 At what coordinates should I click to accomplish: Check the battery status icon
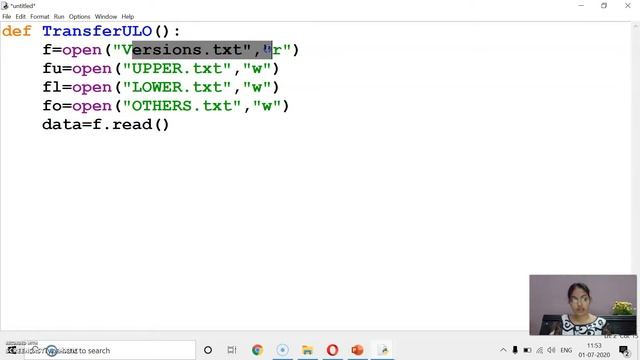pyautogui.click(x=527, y=350)
